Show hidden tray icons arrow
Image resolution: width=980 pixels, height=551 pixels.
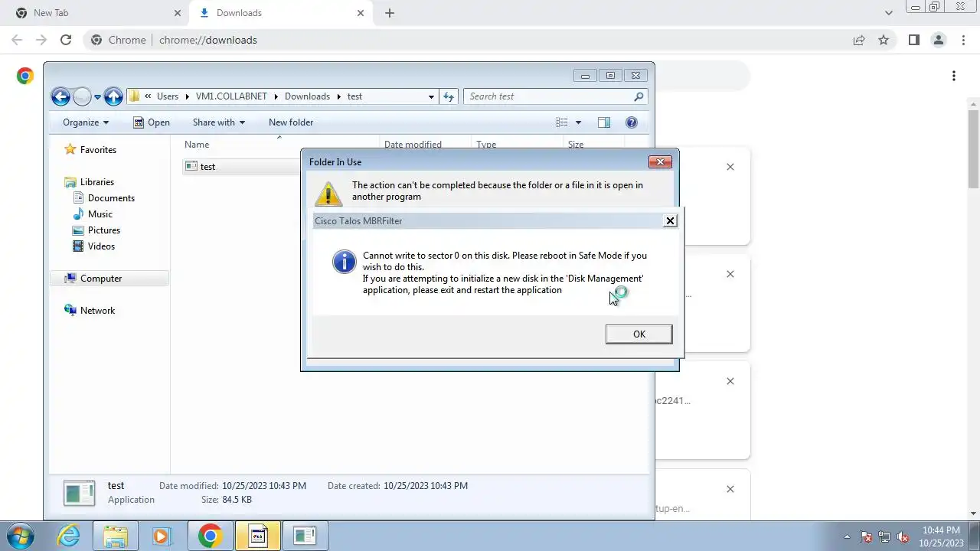(847, 536)
